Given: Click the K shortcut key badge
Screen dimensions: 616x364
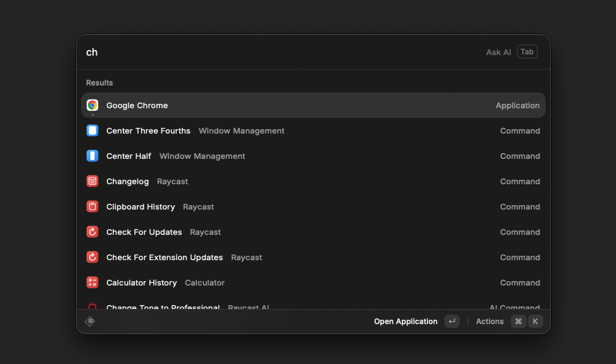Looking at the screenshot, I should [535, 322].
